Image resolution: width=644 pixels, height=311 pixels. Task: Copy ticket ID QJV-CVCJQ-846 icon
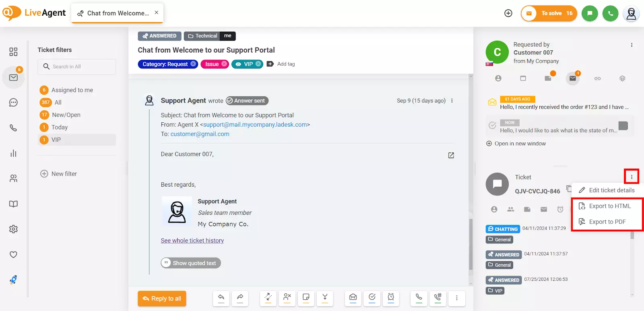pyautogui.click(x=569, y=188)
